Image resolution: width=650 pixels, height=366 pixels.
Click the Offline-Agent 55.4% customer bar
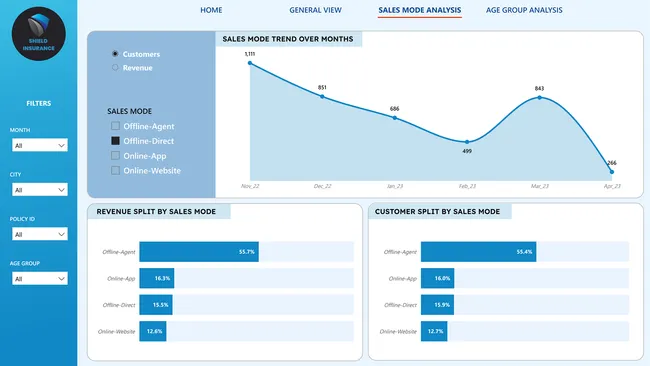tap(478, 252)
